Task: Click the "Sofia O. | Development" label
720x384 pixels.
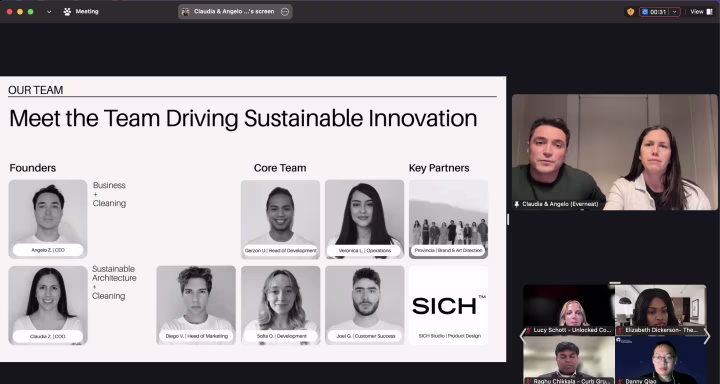Action: pos(281,336)
